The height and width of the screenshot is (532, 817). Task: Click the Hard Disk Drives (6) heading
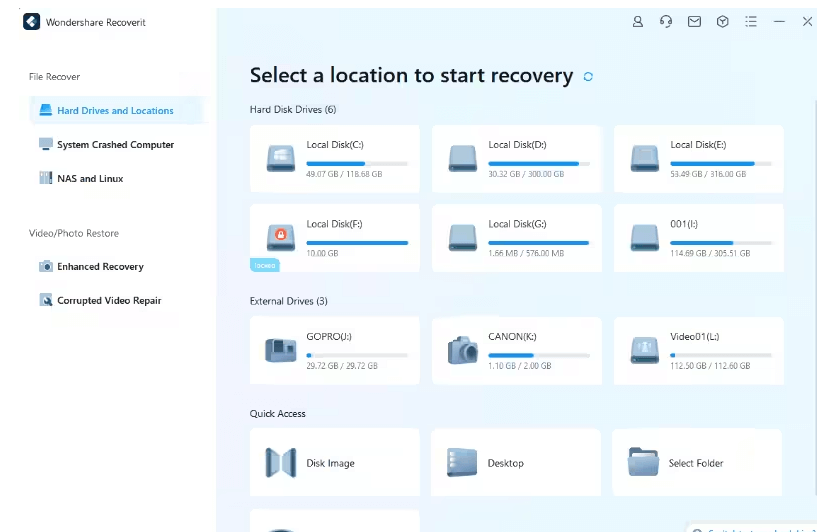(x=293, y=109)
